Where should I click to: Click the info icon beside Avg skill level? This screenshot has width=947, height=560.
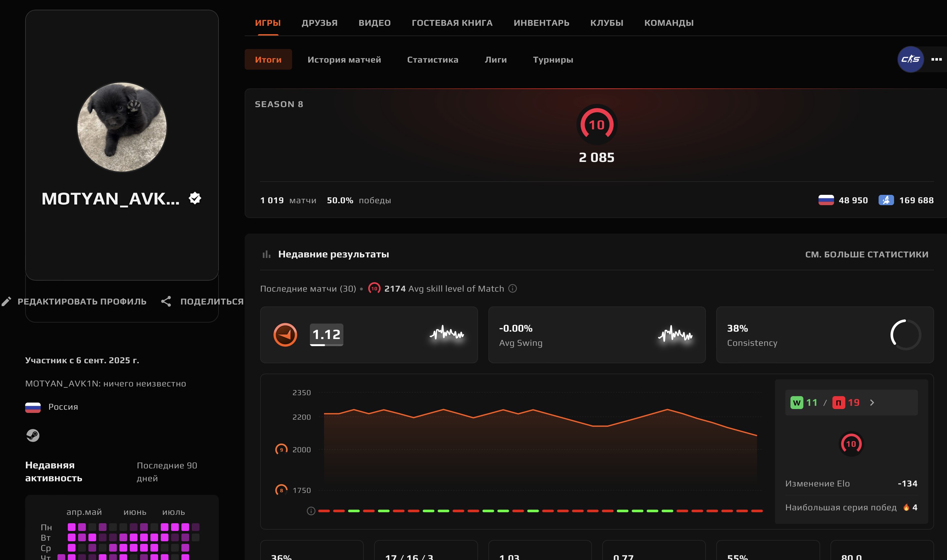(x=512, y=288)
